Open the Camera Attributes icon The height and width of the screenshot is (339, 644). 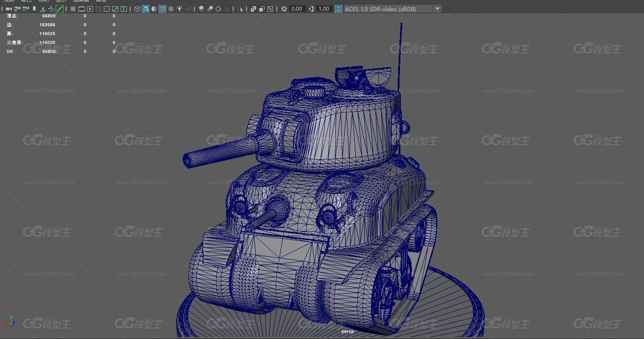coord(25,9)
